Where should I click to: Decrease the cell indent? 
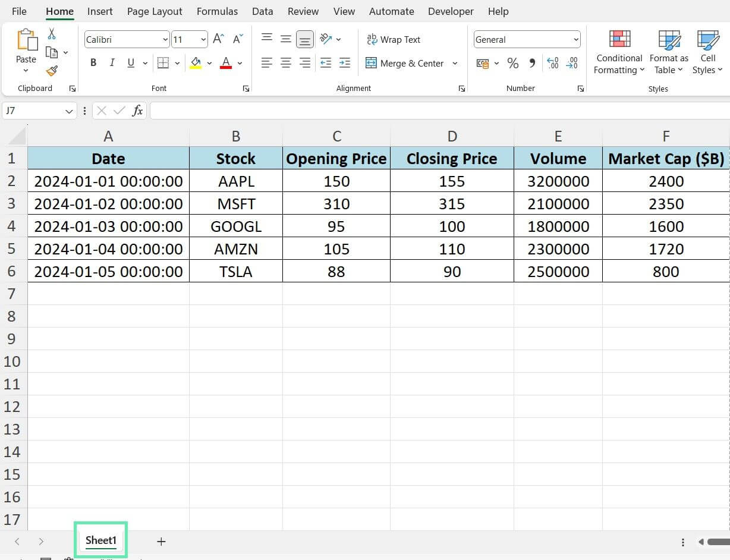(x=326, y=63)
